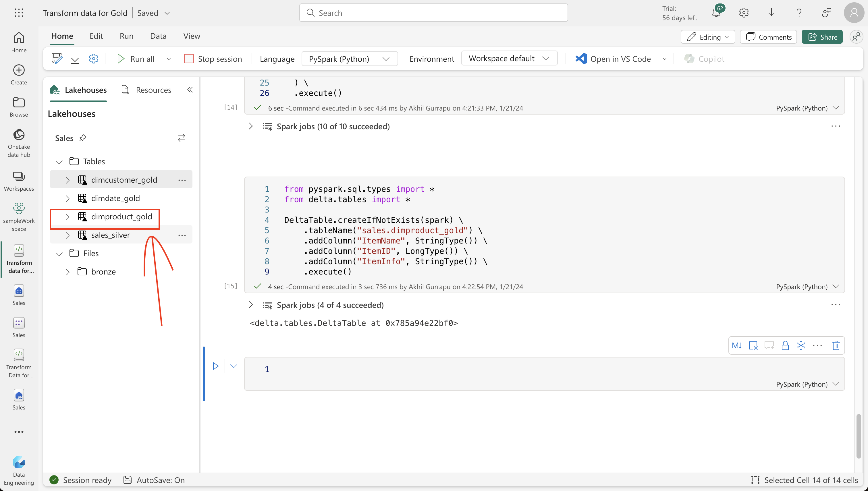868x491 pixels.
Task: Go to Home in left navigation
Action: (19, 42)
